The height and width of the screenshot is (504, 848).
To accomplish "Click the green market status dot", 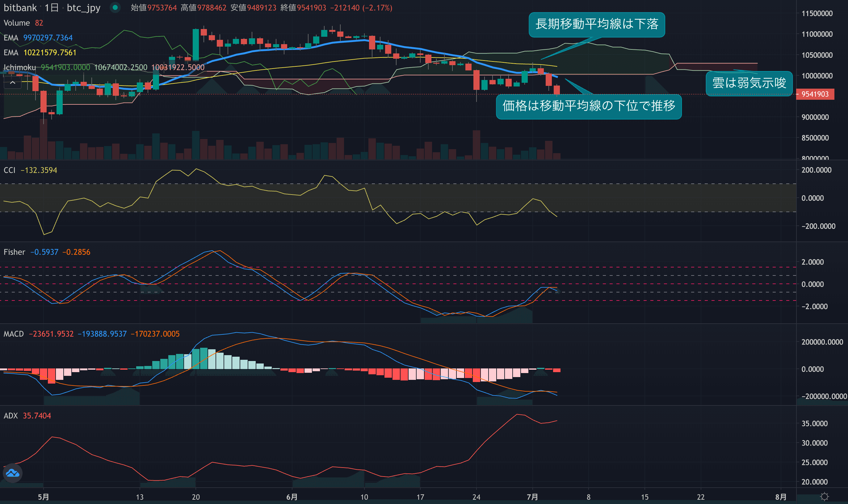I will pos(115,7).
